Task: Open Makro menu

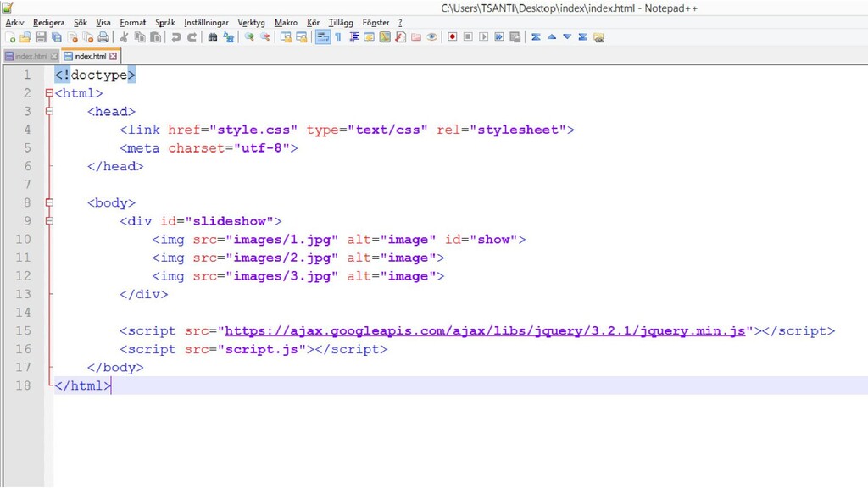Action: [286, 23]
